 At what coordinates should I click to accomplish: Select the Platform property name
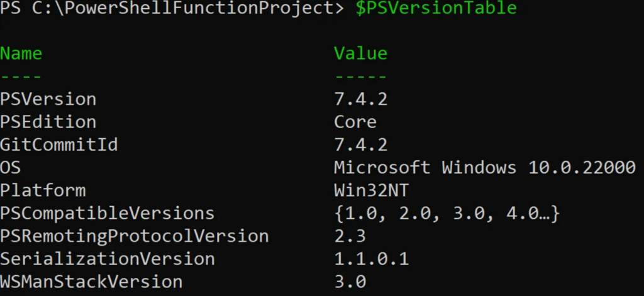[43, 190]
